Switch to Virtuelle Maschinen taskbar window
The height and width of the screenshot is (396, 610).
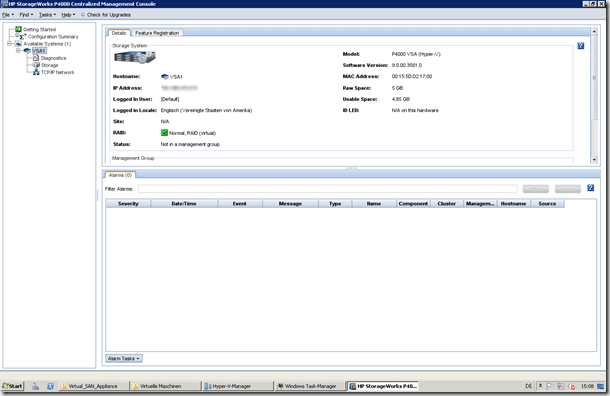pyautogui.click(x=165, y=386)
